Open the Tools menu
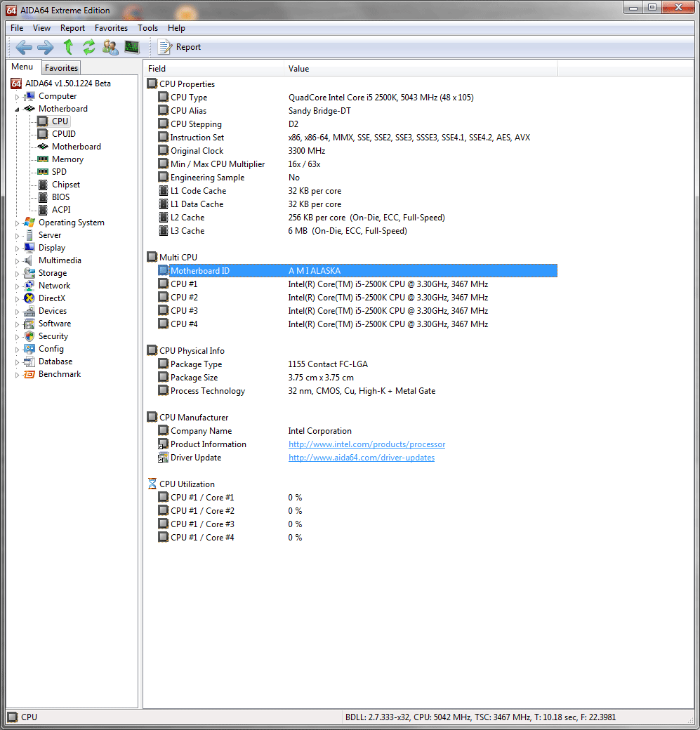 pos(147,28)
